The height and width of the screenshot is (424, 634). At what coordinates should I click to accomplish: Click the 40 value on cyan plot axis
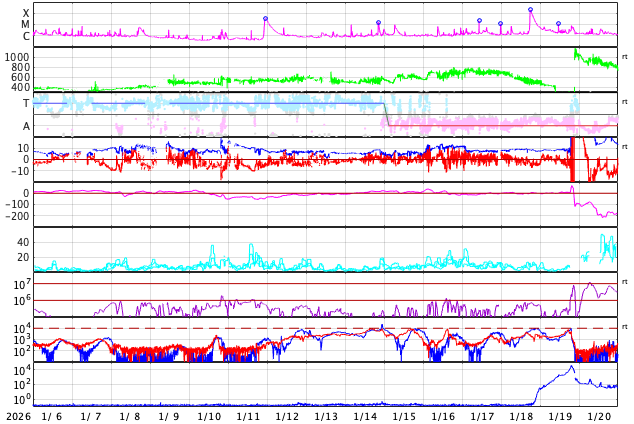coord(23,242)
